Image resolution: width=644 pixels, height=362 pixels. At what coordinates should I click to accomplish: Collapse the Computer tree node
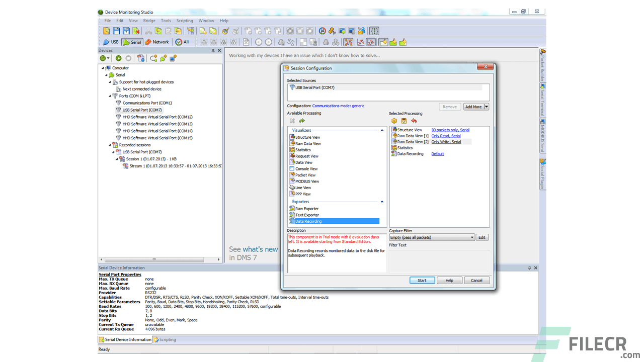point(103,68)
